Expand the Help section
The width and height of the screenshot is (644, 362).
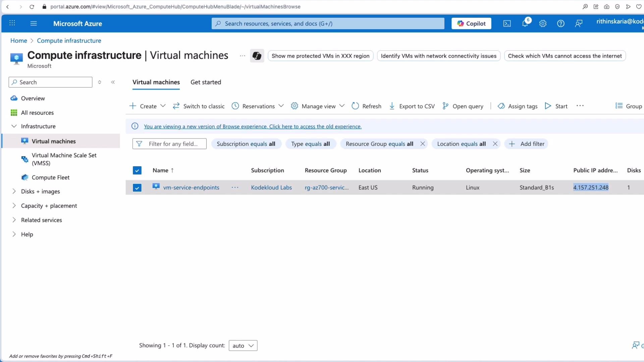(14, 234)
